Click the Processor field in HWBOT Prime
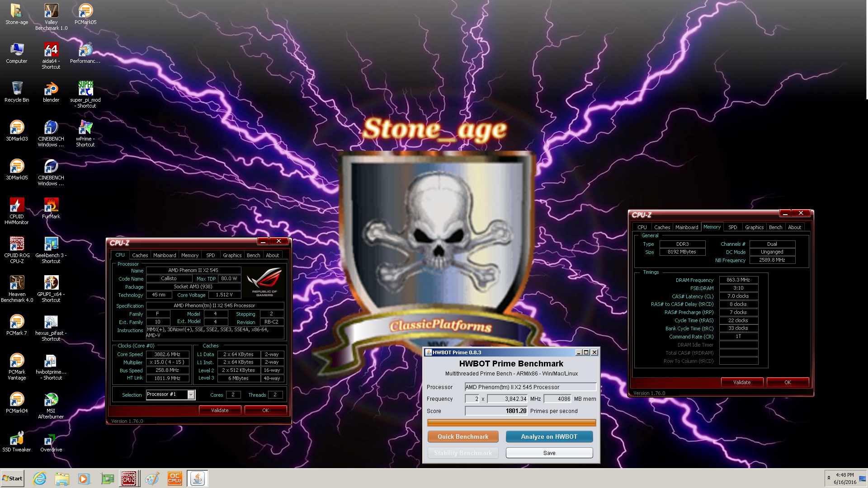The width and height of the screenshot is (868, 488). coord(531,387)
